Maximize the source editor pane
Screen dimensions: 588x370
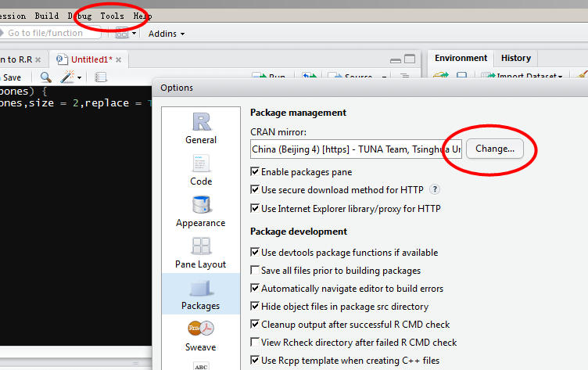point(410,59)
